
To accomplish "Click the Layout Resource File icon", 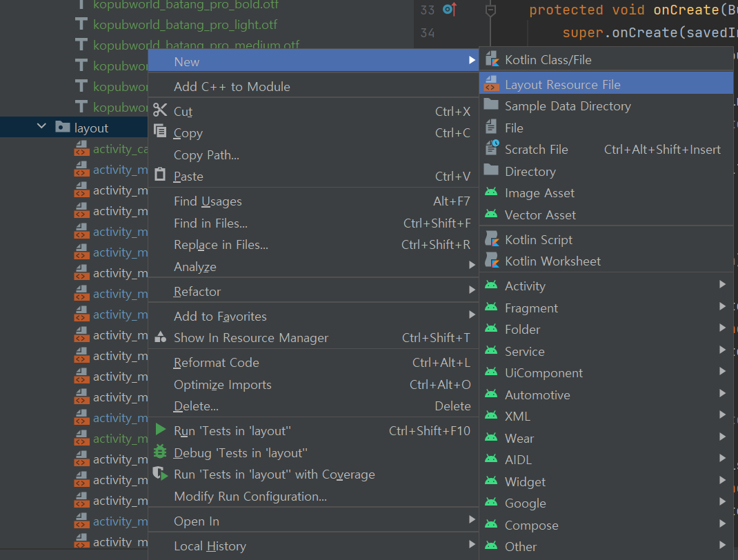I will [x=491, y=83].
